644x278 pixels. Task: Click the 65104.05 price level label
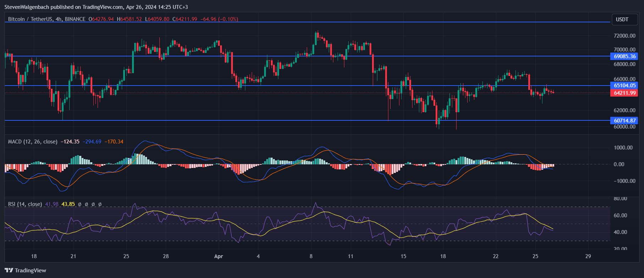pos(624,86)
